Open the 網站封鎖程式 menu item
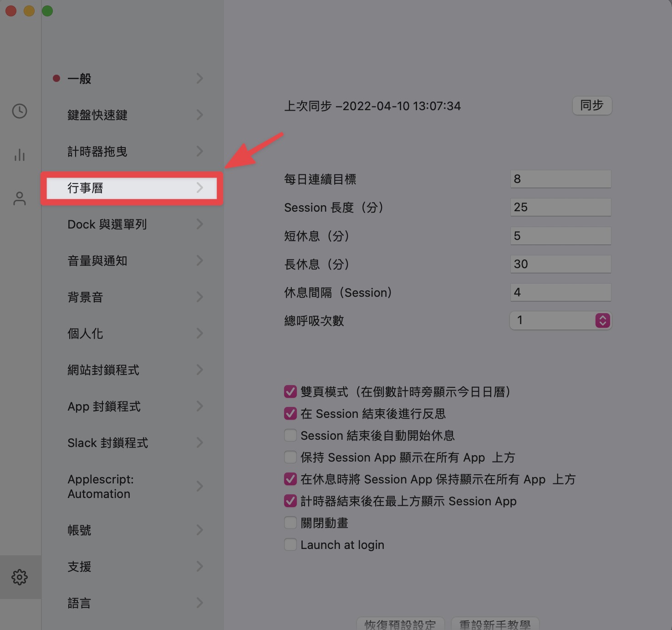Image resolution: width=672 pixels, height=630 pixels. [x=132, y=370]
